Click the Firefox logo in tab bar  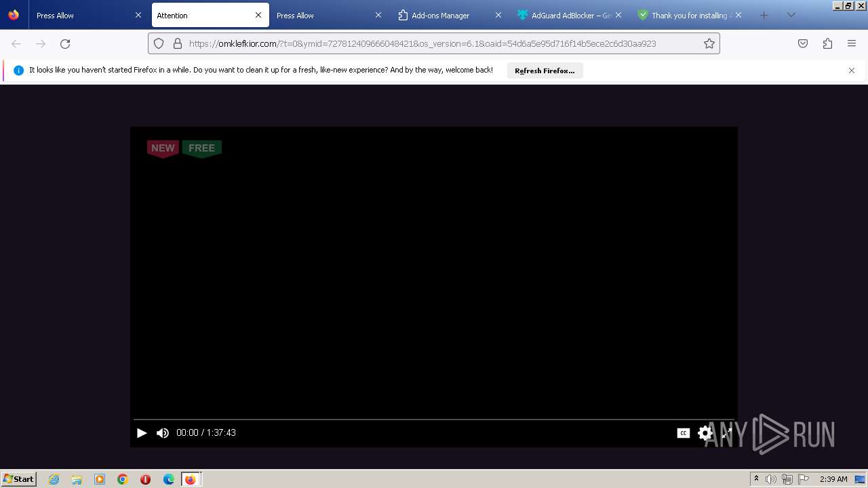14,15
